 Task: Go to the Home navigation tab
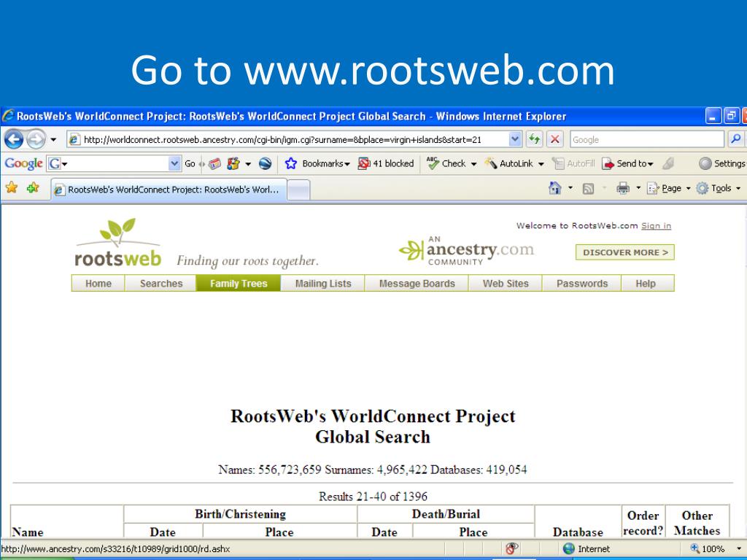pyautogui.click(x=98, y=284)
